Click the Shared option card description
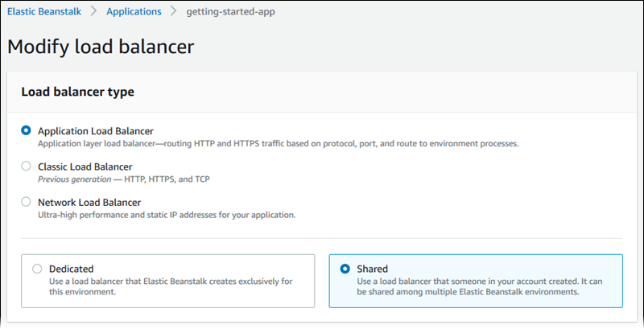This screenshot has height=329, width=644. [x=477, y=286]
